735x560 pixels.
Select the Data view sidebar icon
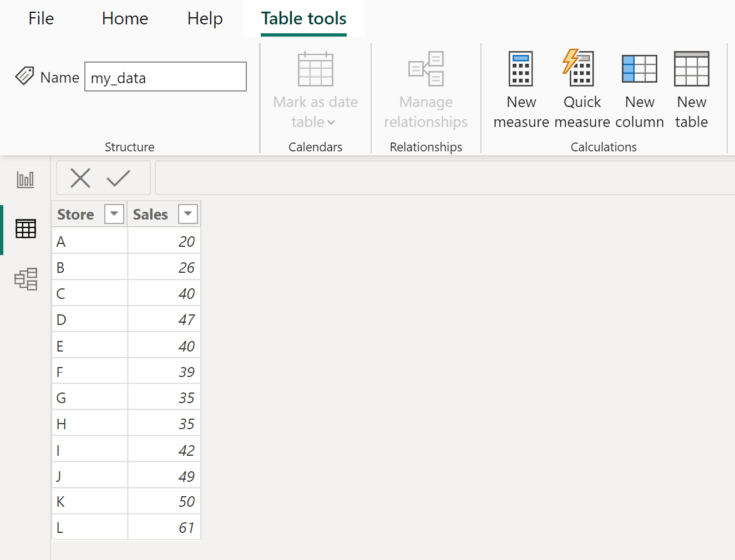click(26, 228)
